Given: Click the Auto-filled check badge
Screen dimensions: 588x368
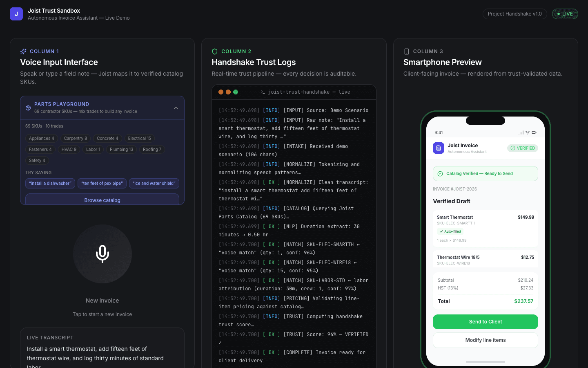Looking at the screenshot, I should (450, 231).
